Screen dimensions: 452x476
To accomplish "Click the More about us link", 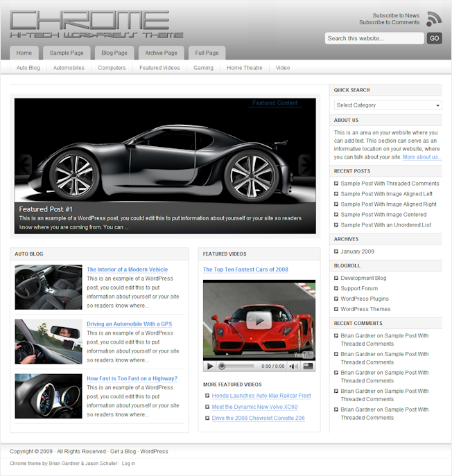I will [422, 157].
